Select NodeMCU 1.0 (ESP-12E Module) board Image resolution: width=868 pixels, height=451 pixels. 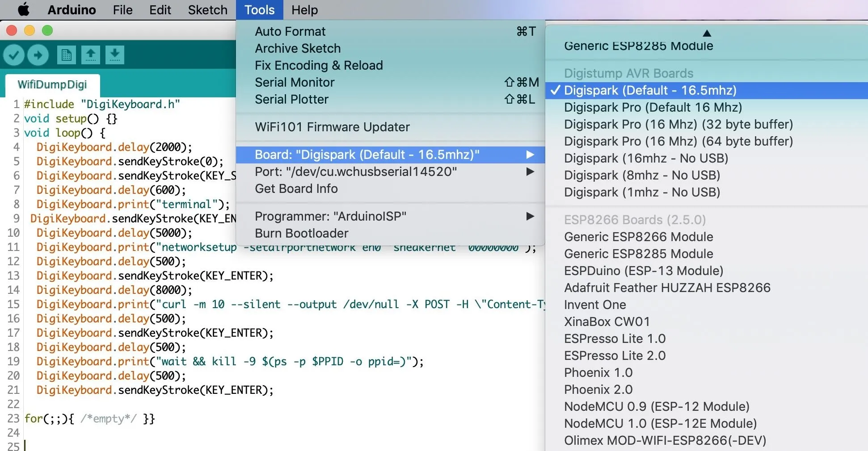pos(707,423)
